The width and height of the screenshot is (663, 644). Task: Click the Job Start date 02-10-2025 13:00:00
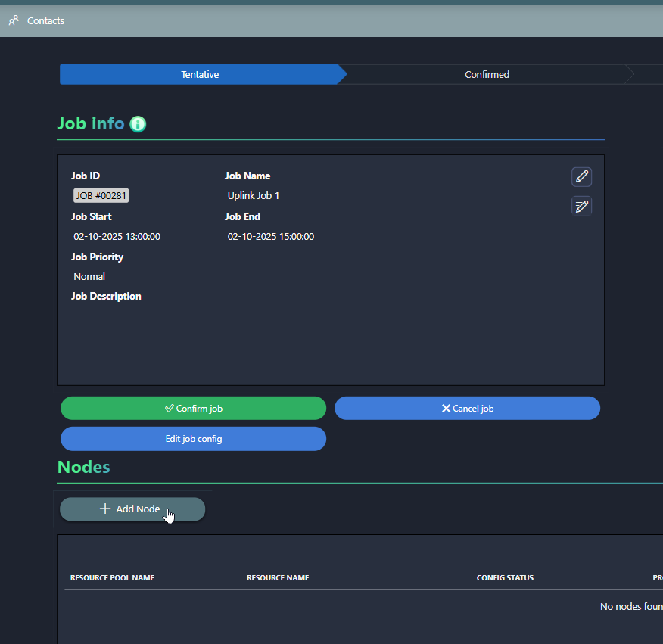pos(117,236)
